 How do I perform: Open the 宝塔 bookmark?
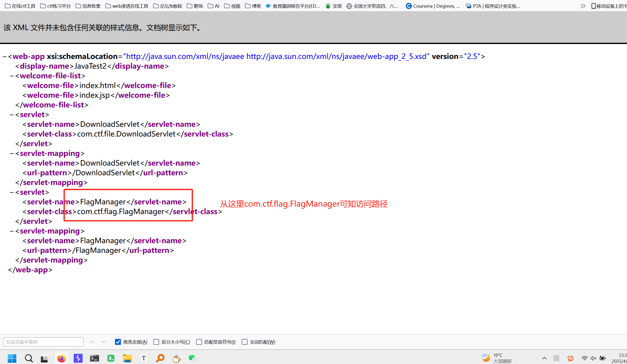click(x=334, y=6)
